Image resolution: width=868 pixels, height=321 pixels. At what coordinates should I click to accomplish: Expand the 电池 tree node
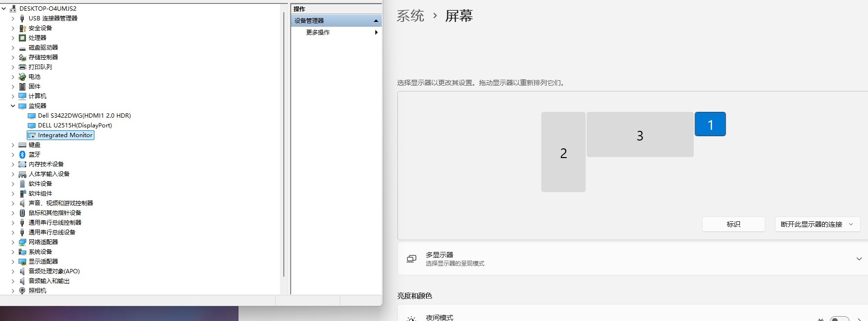(13, 76)
